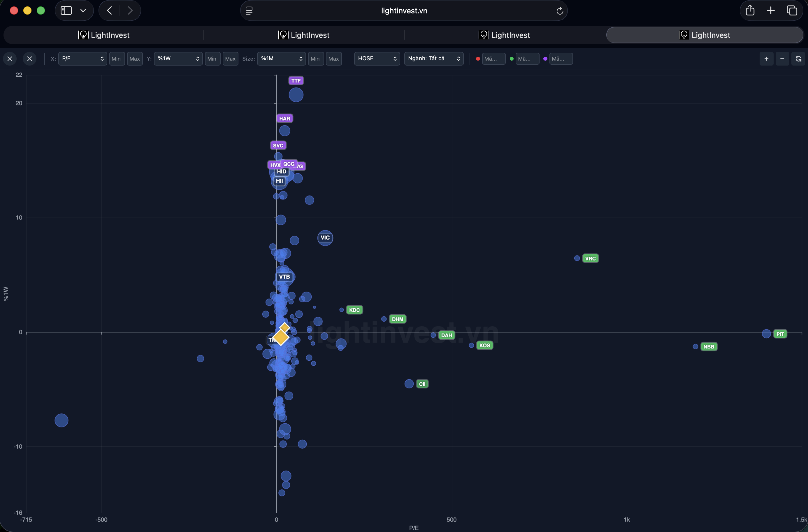Screen dimensions: 808x532
Task: Reload the page in Safari
Action: tap(559, 11)
